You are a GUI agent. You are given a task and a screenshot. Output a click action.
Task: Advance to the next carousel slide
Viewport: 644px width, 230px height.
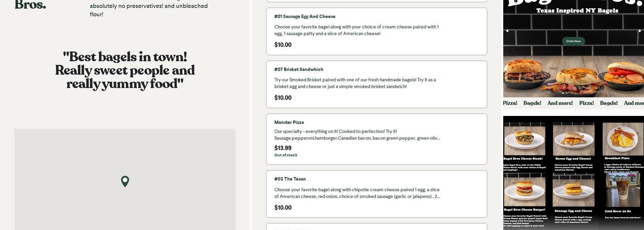[640, 31]
